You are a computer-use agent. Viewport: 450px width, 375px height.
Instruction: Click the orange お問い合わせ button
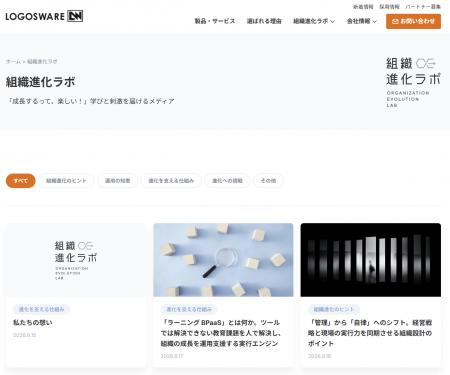(413, 21)
